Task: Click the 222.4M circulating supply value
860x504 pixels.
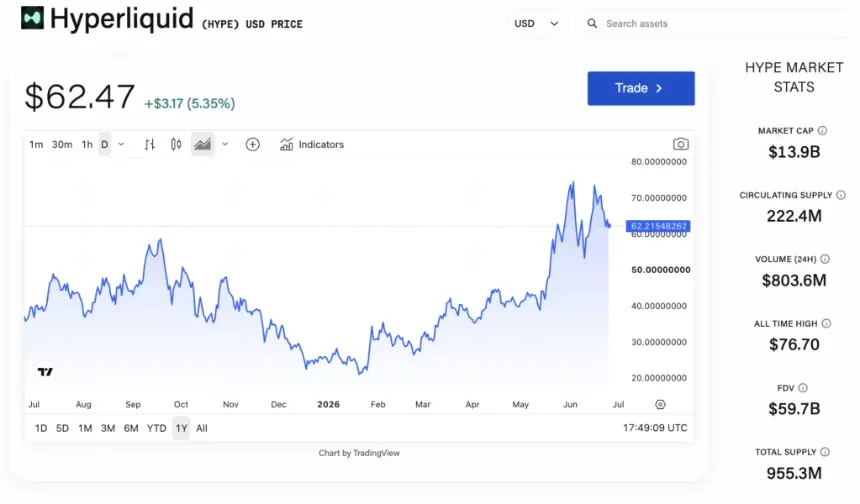Action: 794,216
